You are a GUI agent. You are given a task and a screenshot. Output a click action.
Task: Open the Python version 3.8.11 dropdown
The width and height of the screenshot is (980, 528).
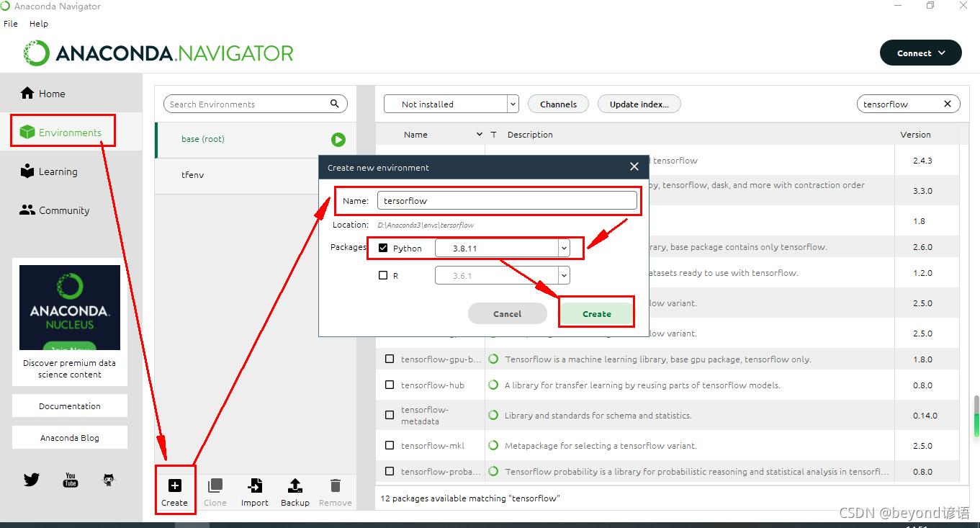(503, 248)
